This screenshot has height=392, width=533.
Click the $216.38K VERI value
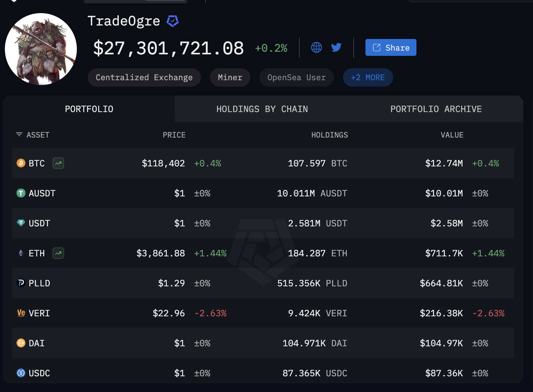[442, 313]
